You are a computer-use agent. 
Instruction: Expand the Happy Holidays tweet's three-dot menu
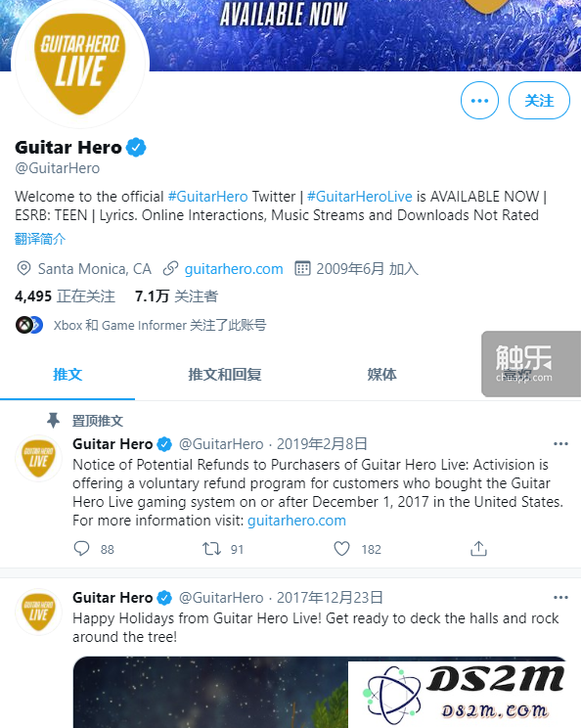(x=560, y=598)
